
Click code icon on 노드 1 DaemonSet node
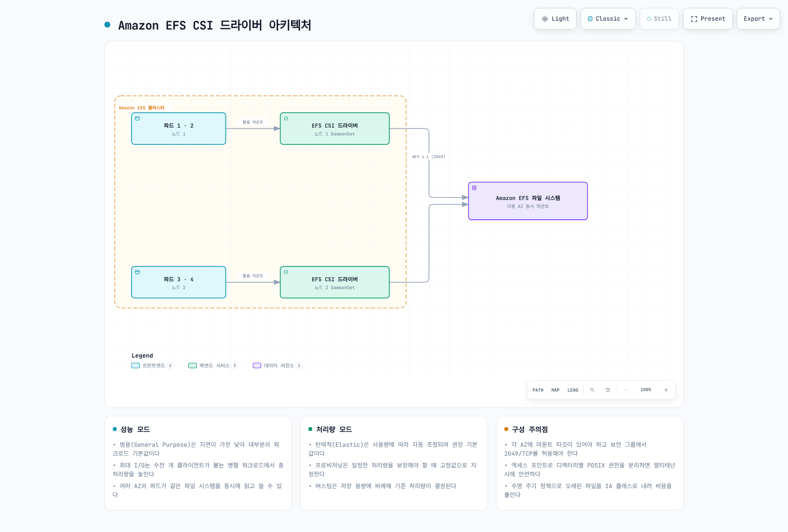click(286, 118)
